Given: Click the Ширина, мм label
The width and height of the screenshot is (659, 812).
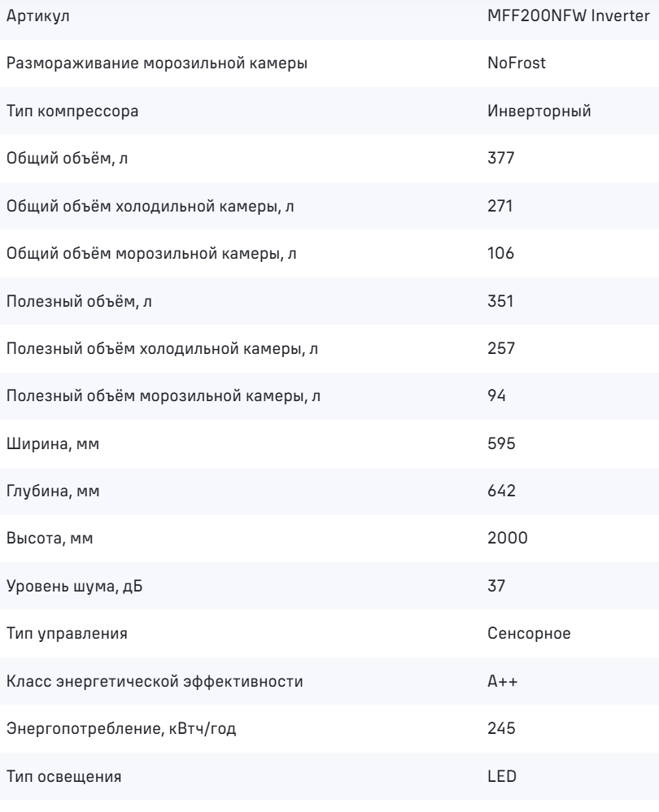Looking at the screenshot, I should point(53,443).
